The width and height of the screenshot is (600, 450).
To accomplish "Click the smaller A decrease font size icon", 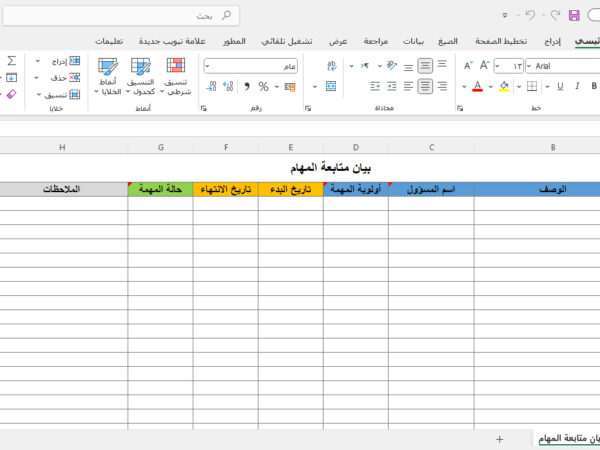I will [468, 66].
